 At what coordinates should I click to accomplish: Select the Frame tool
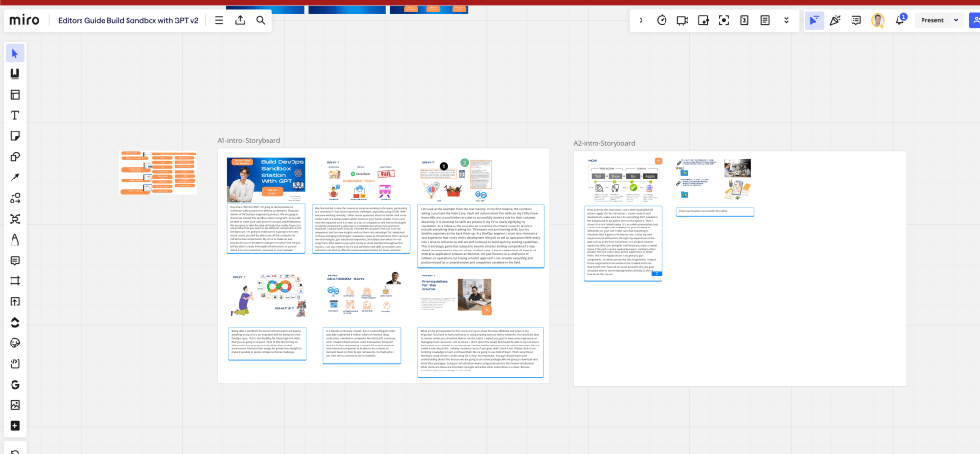click(15, 281)
